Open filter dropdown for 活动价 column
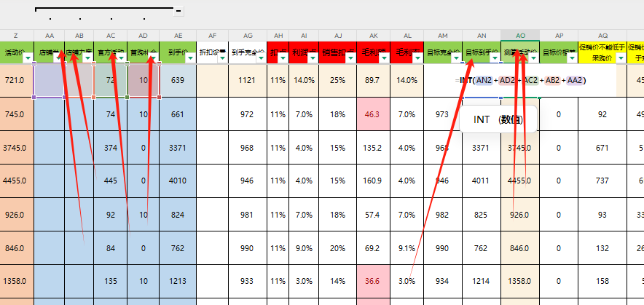Viewport: 644px width, 305px height. [28, 60]
